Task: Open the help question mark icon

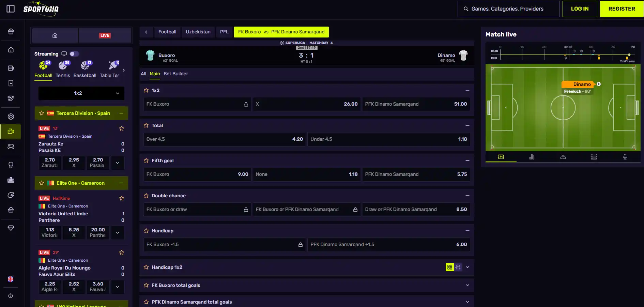Action: tap(11, 296)
